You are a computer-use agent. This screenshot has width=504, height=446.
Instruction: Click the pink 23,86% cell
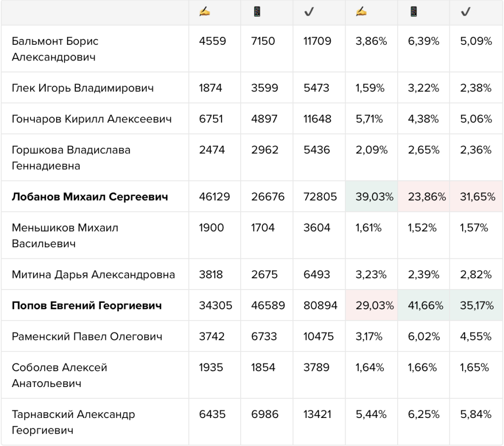click(424, 197)
